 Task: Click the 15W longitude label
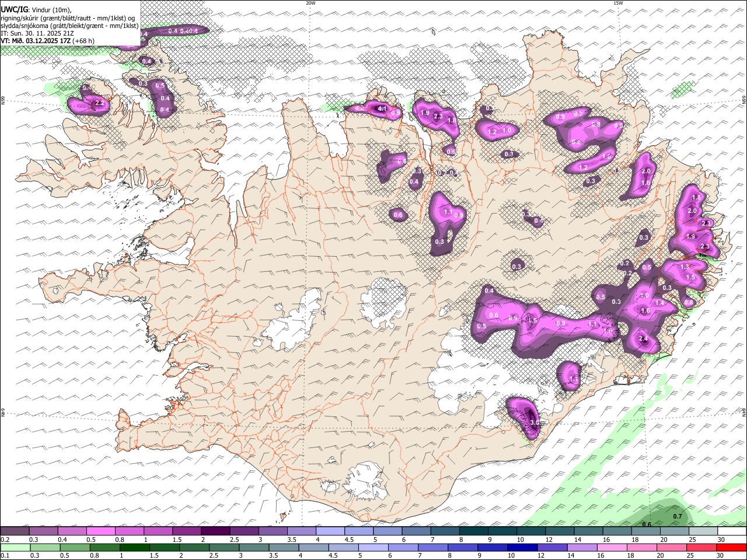coord(618,3)
